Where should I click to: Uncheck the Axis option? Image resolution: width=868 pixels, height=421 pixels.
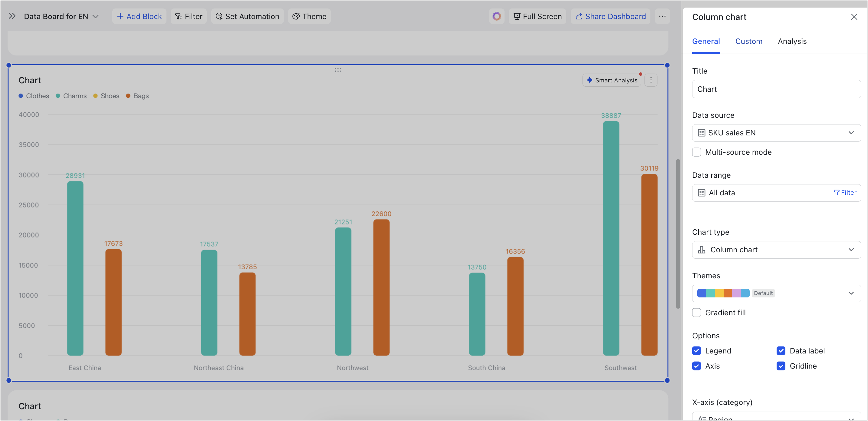(x=696, y=366)
